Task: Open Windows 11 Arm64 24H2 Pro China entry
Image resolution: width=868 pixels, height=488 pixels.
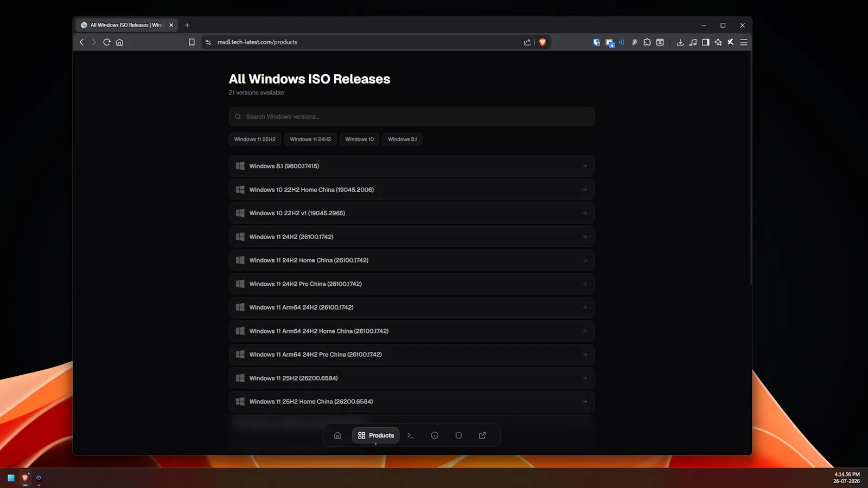Action: tap(412, 355)
